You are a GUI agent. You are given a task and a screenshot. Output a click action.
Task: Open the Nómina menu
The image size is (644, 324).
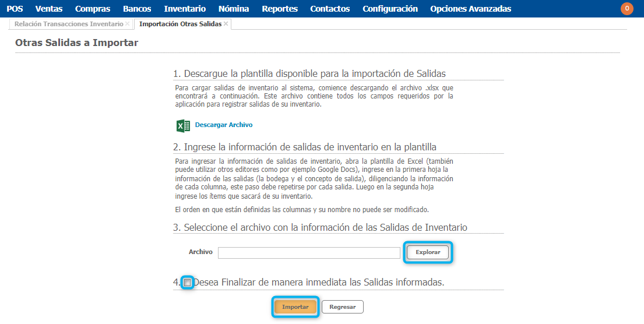point(234,9)
